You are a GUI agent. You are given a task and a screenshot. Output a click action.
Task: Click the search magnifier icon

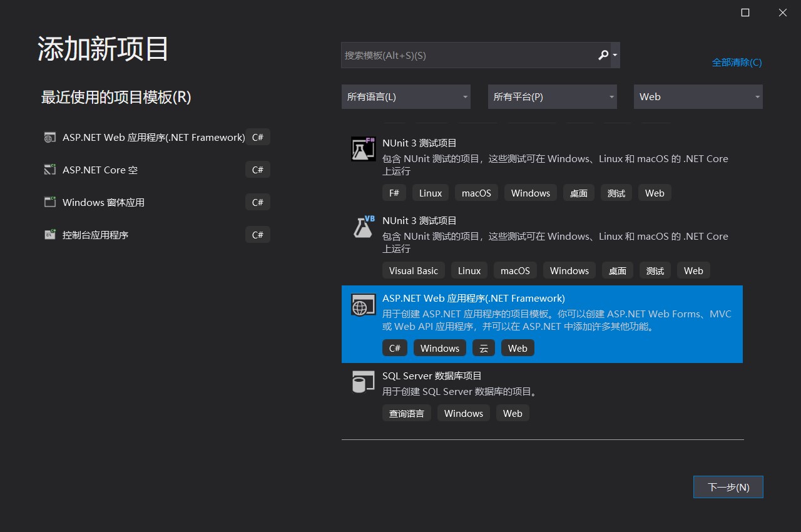pyautogui.click(x=603, y=55)
